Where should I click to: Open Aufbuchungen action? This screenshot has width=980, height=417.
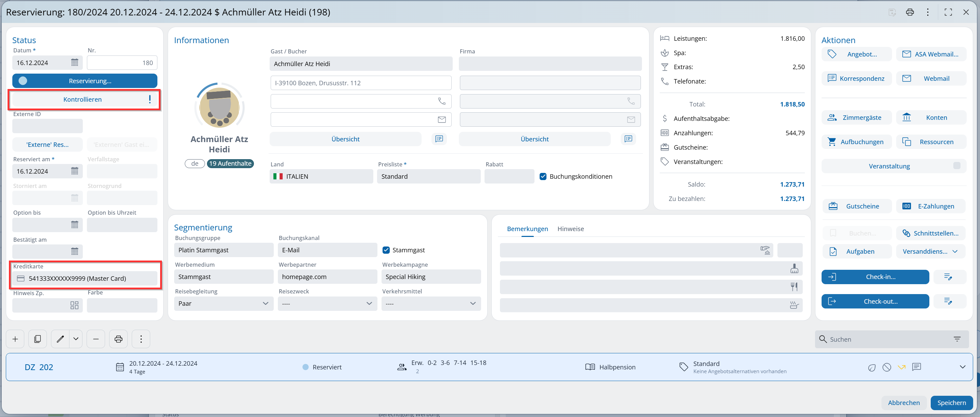coord(856,142)
